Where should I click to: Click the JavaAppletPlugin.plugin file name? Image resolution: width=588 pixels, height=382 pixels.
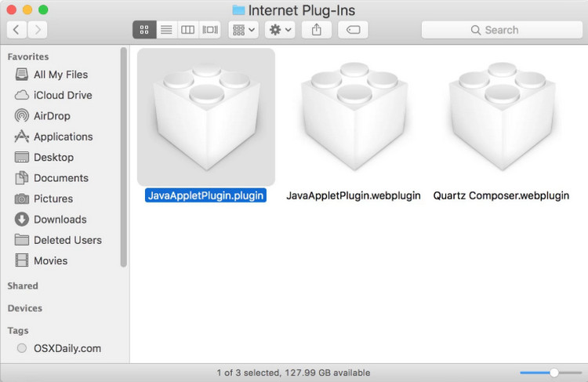pos(206,195)
